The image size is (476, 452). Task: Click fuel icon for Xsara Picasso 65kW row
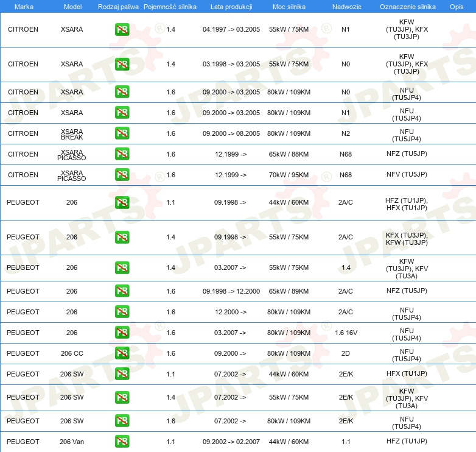122,154
